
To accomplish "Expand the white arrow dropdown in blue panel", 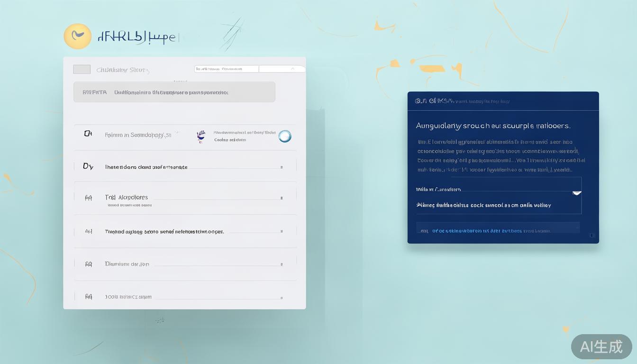I will (x=577, y=193).
